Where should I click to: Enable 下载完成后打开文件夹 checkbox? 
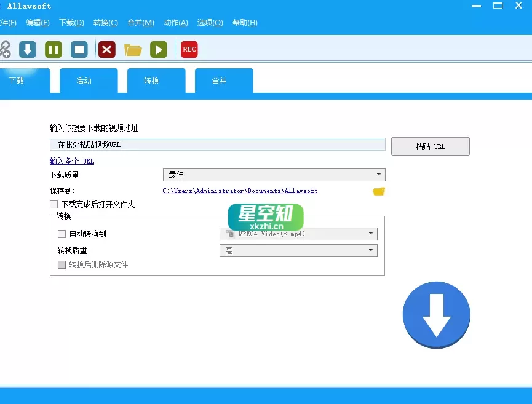[x=53, y=204]
